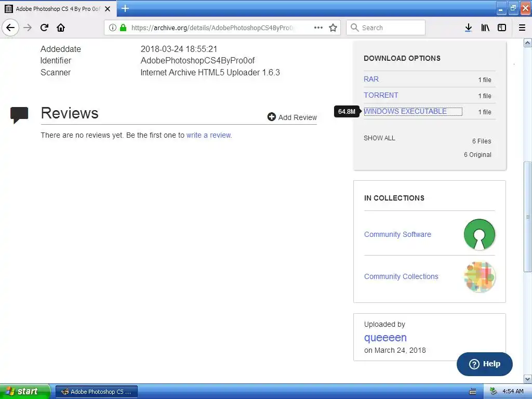Open the Community Software collection link
This screenshot has width=532, height=399.
[397, 234]
